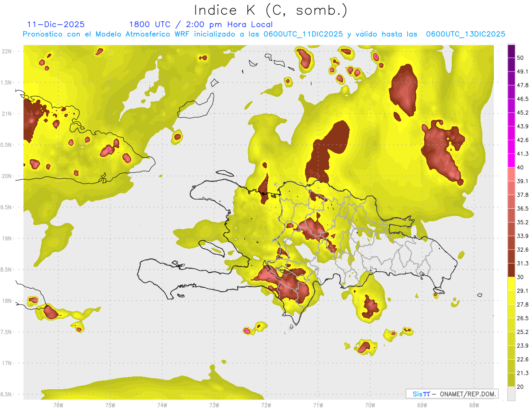The width and height of the screenshot is (532, 411).
Task: Pick the "41.3" value on the color scale
Action: [x=523, y=154]
